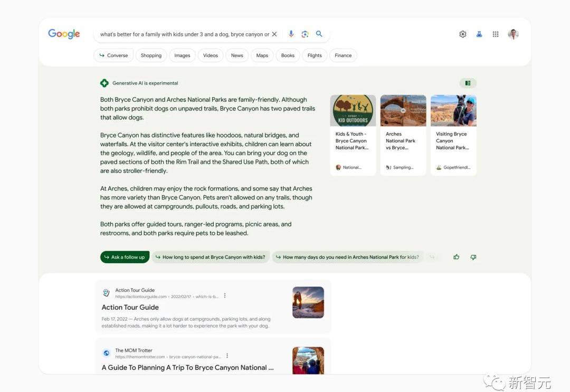This screenshot has width=570, height=392.
Task: Click the voice search microphone icon
Action: [x=291, y=34]
